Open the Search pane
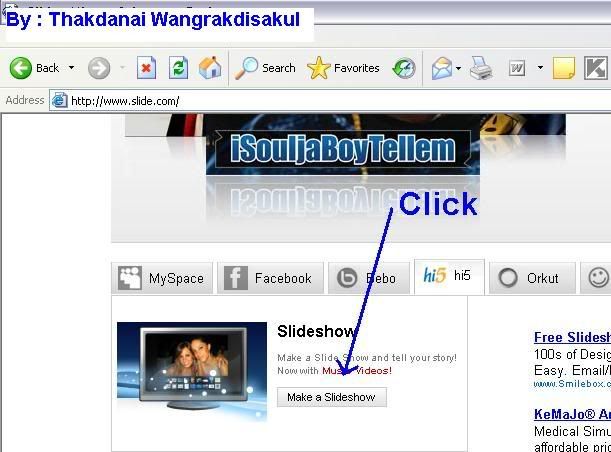Screen dimensions: 611x452 (265, 68)
